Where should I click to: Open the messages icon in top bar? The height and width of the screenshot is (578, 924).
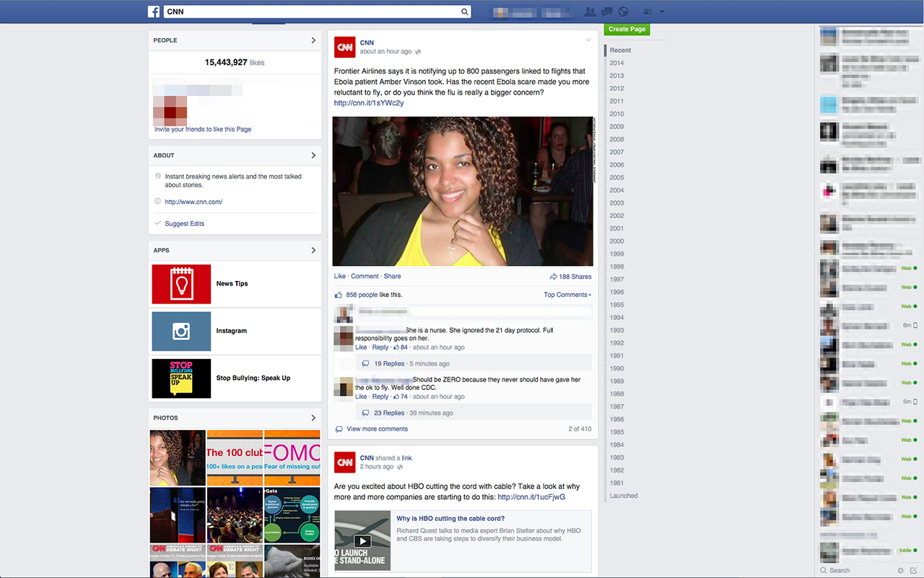tap(607, 12)
